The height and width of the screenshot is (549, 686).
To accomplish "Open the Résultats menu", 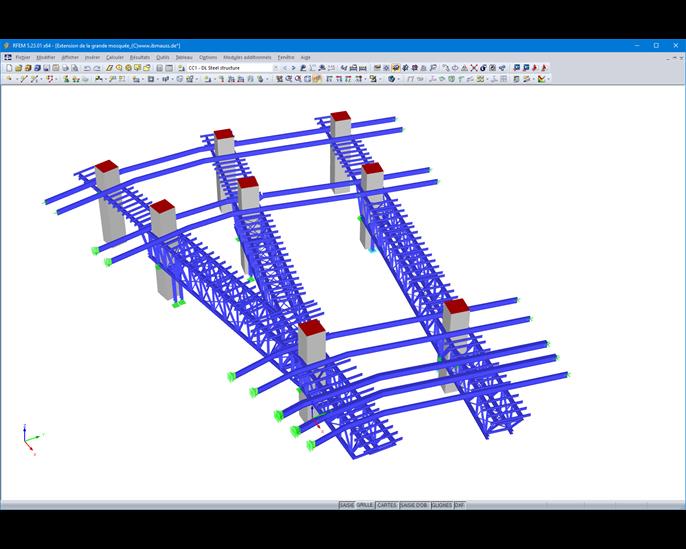I will [140, 57].
